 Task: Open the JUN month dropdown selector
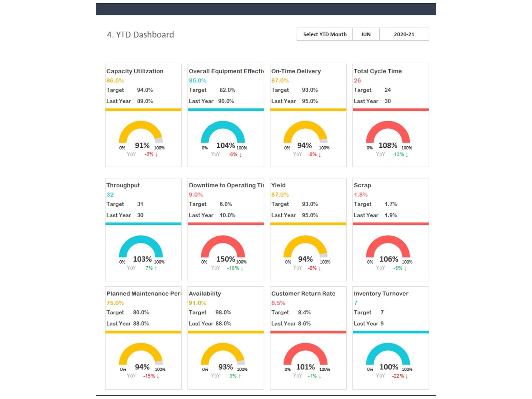pos(366,34)
